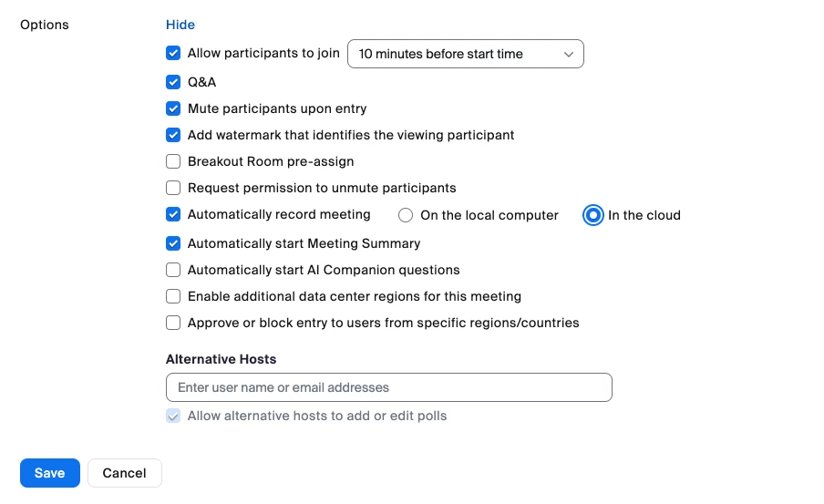Uncheck Mute participants upon entry
Viewport: 824px width, 504px height.
(x=173, y=108)
